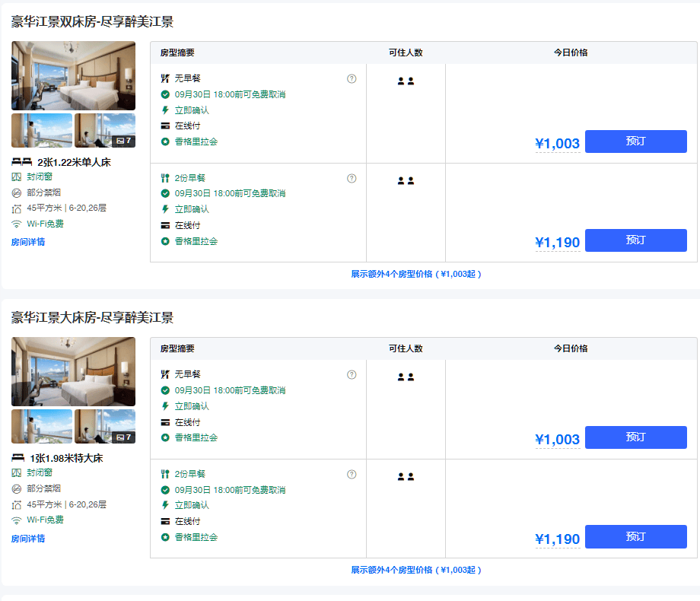Click no-breakfast cutlery icon in king room
Screen dimensions: 700x601
165,374
